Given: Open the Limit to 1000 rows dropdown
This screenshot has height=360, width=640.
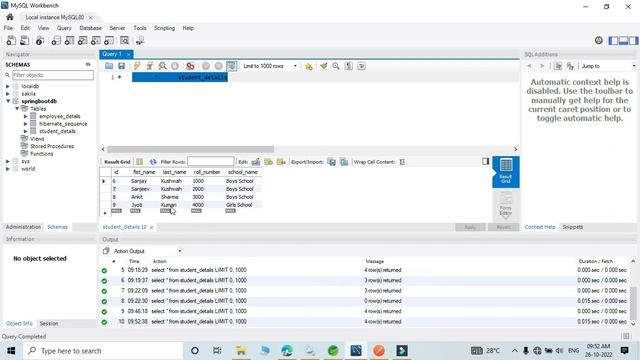Looking at the screenshot, I should (x=270, y=66).
